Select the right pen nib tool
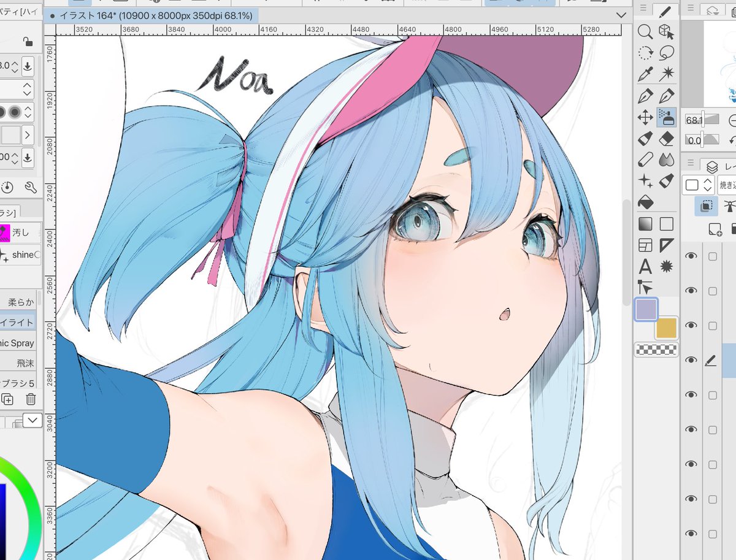The height and width of the screenshot is (560, 736). [666, 96]
